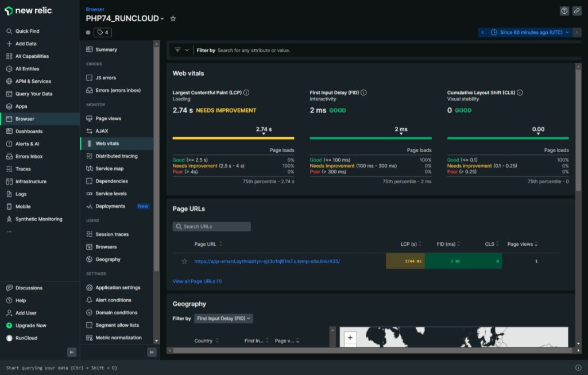Click the New Relic logo
The width and height of the screenshot is (588, 375).
29,11
